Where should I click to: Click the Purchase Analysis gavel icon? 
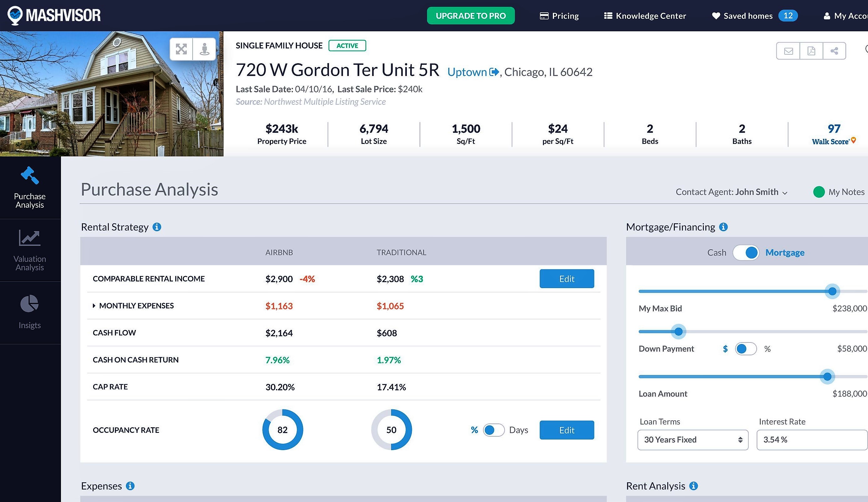pos(30,175)
